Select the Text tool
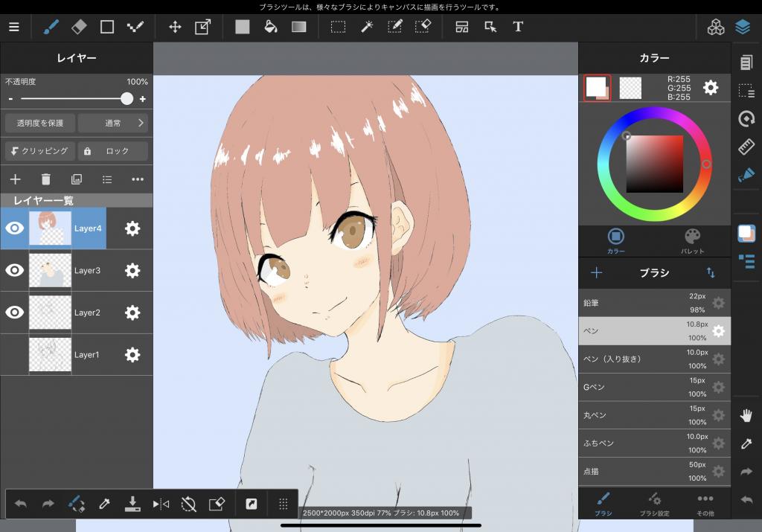Viewport: 762px width, 532px height. [x=518, y=27]
